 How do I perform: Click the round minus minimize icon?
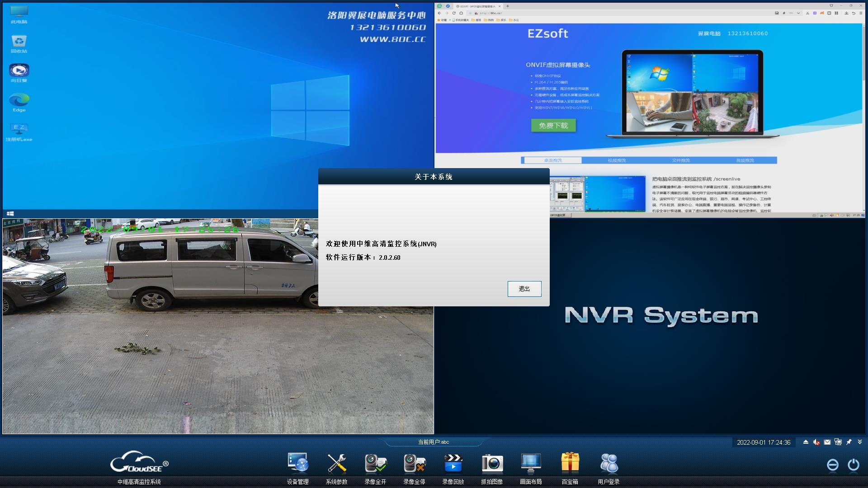(x=832, y=465)
